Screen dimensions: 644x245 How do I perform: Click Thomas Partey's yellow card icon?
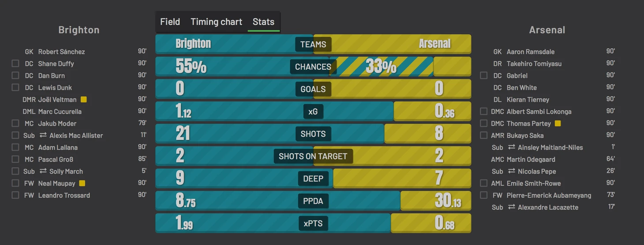coord(558,123)
